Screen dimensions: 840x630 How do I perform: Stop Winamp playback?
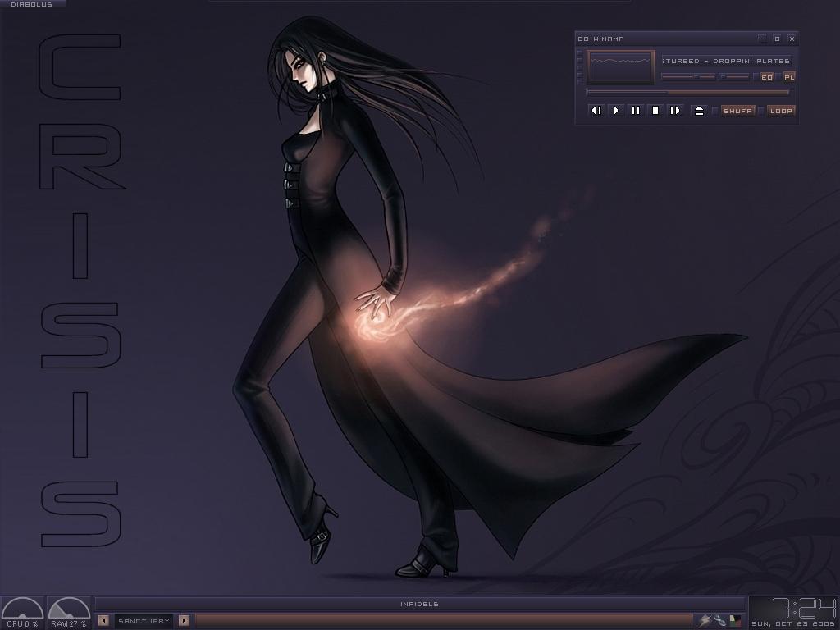pos(655,111)
